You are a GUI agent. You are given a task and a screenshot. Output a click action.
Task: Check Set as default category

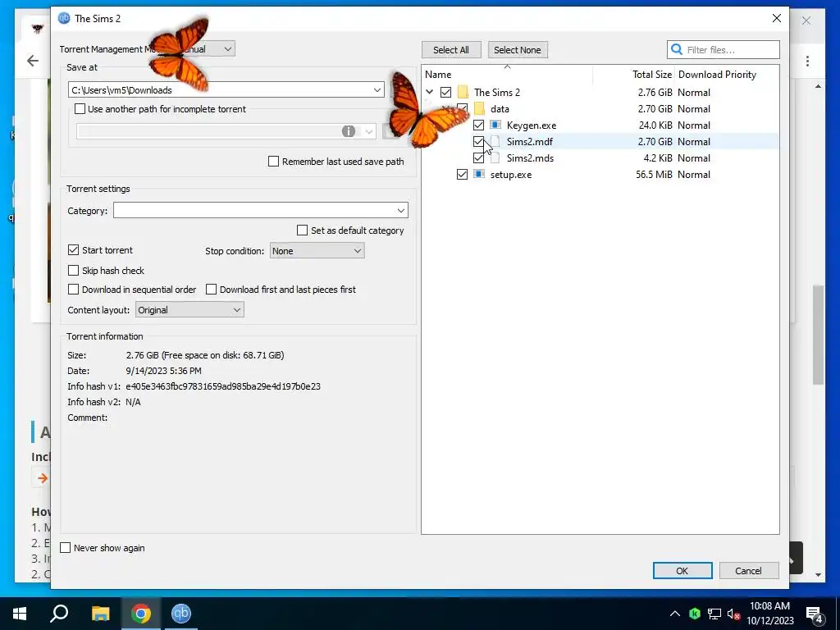[x=302, y=231]
